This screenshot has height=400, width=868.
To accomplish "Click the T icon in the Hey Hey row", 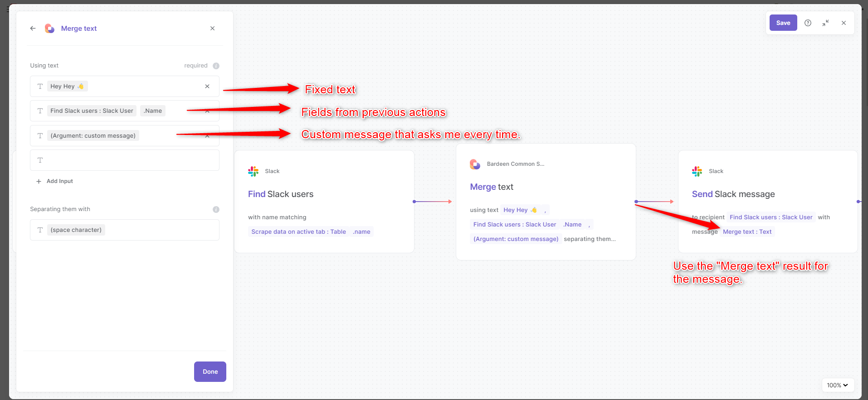I will tap(40, 86).
